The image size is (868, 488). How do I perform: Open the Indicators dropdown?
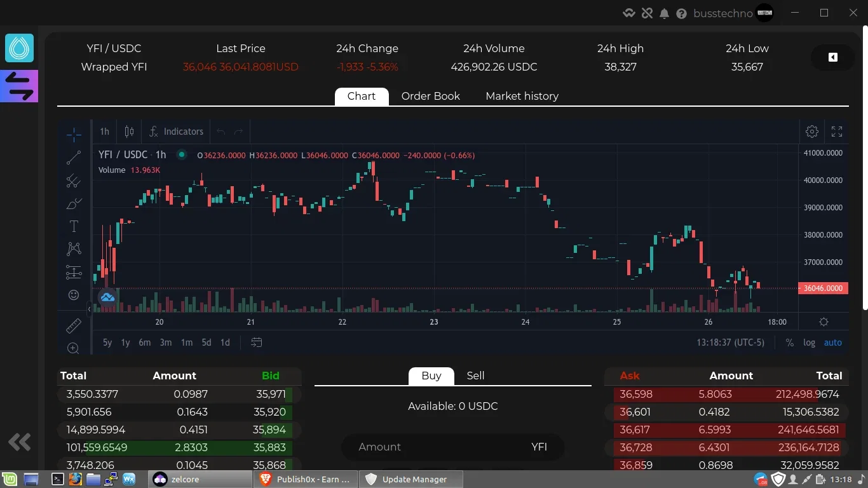(x=177, y=132)
